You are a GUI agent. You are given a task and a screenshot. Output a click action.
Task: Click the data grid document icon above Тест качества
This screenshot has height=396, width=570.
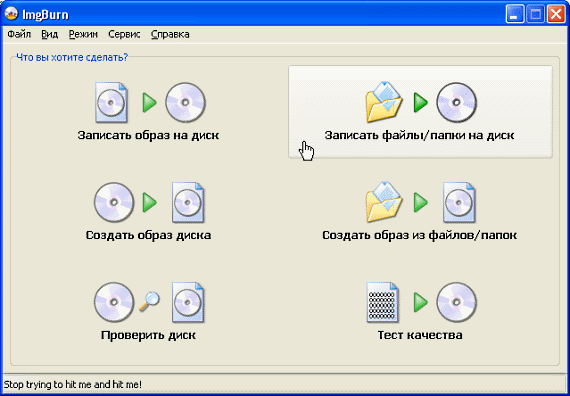tap(383, 303)
